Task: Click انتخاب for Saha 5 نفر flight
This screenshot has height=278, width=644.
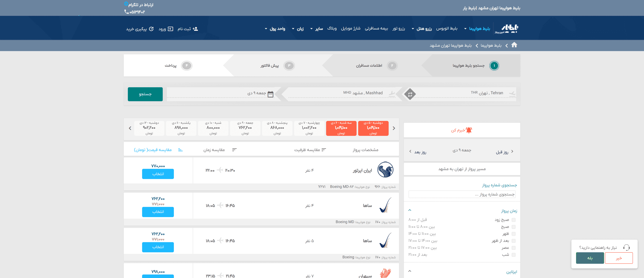Action: point(158,247)
